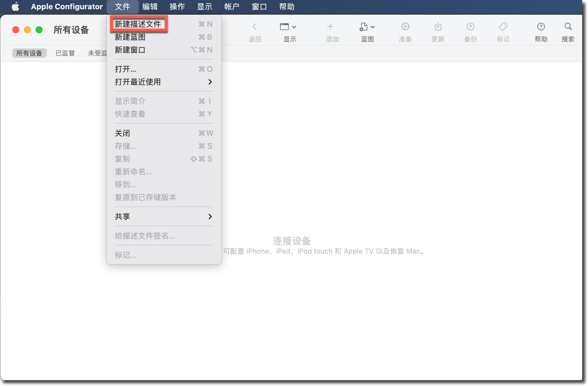Screen dimensions: 588x386
Task: Open the Help (帮助) question mark icon
Action: pyautogui.click(x=541, y=27)
